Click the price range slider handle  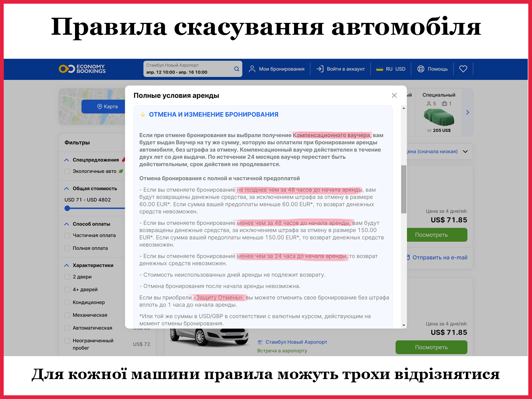click(67, 208)
